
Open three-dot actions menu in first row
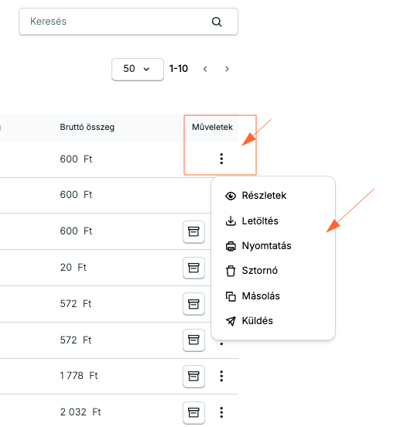click(x=221, y=159)
